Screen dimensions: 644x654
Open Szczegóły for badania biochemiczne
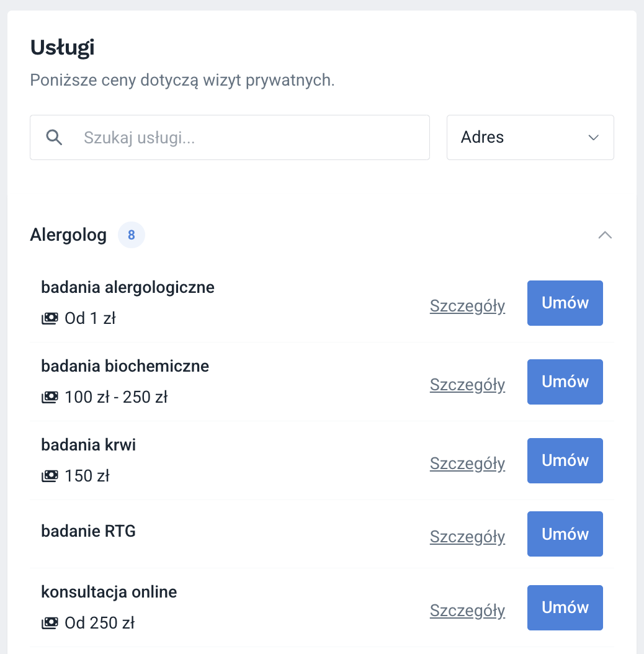(x=467, y=385)
